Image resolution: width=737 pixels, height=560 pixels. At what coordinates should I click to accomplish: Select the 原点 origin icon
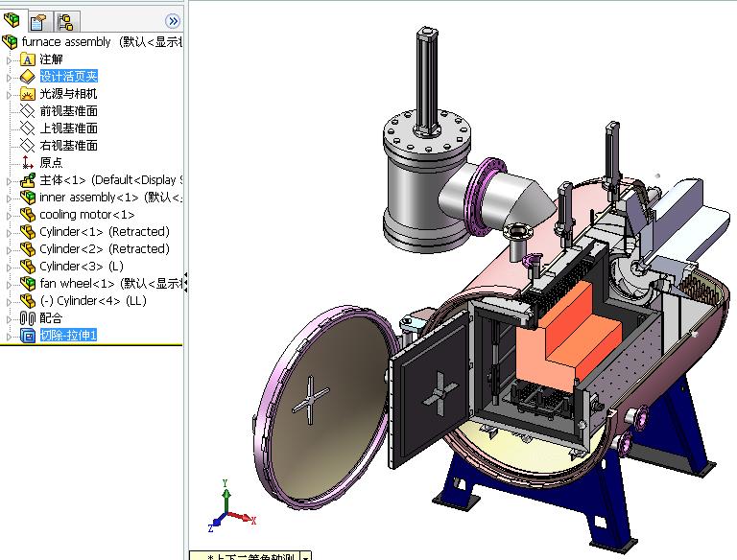(x=28, y=163)
